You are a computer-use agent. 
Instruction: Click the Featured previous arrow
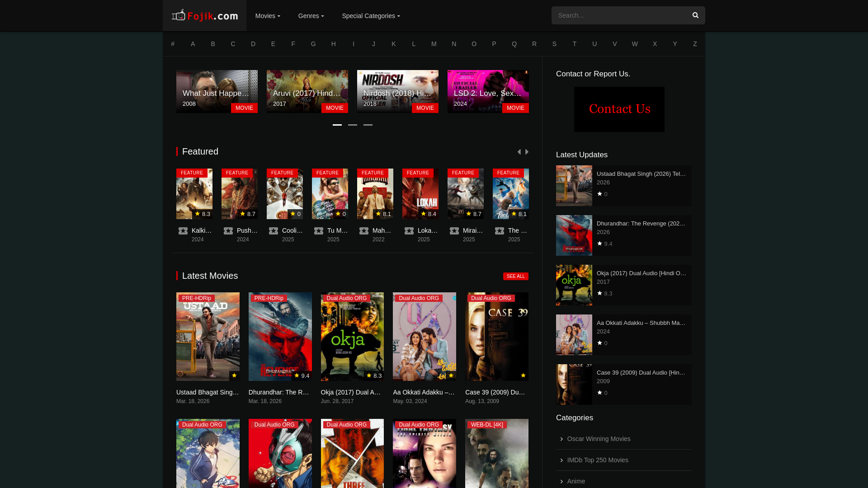519,152
